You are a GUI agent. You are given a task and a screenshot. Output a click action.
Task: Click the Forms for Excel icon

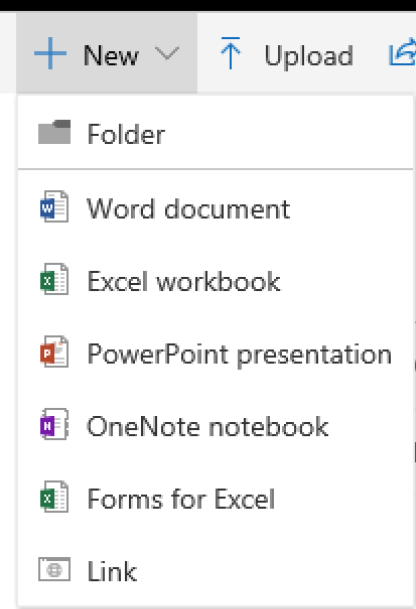[54, 497]
